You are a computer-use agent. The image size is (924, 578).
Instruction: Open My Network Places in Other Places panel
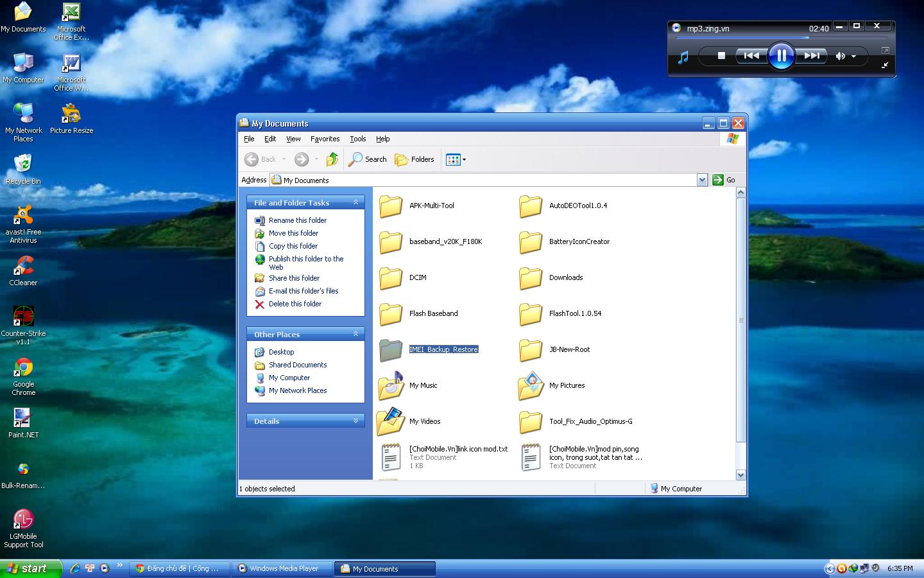tap(298, 390)
